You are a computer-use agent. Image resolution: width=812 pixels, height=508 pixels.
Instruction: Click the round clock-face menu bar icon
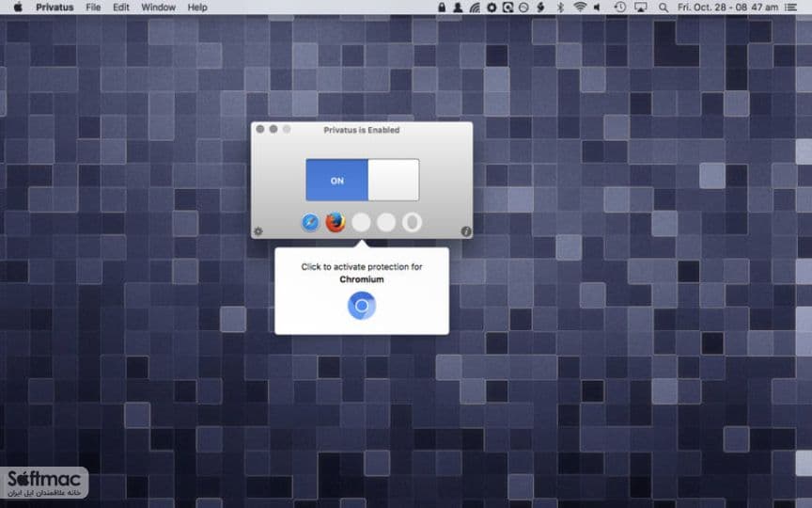pyautogui.click(x=523, y=8)
